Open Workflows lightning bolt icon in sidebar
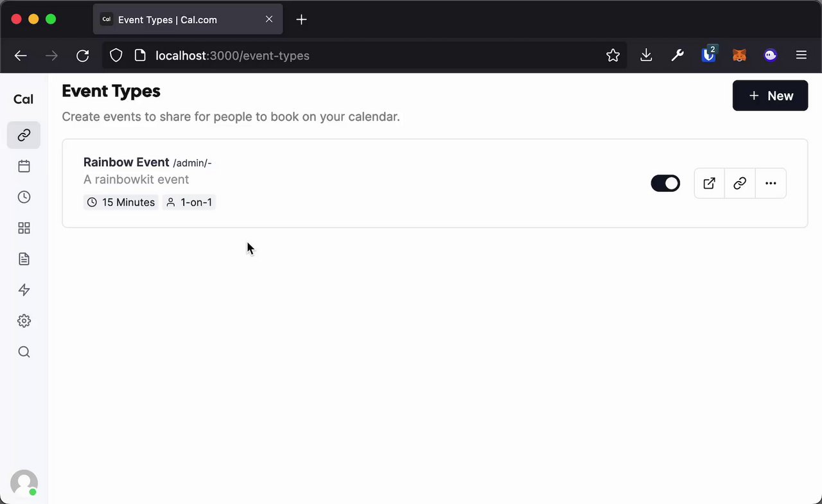The image size is (822, 504). 24,290
